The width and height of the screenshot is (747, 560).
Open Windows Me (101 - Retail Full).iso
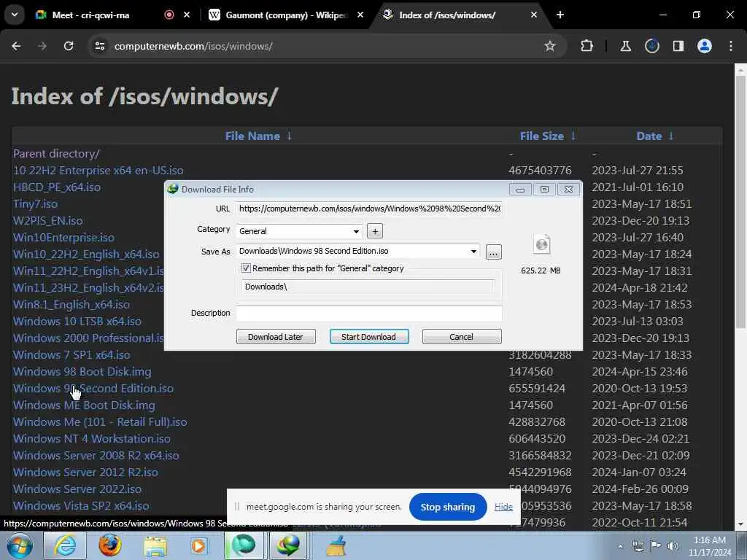click(100, 422)
